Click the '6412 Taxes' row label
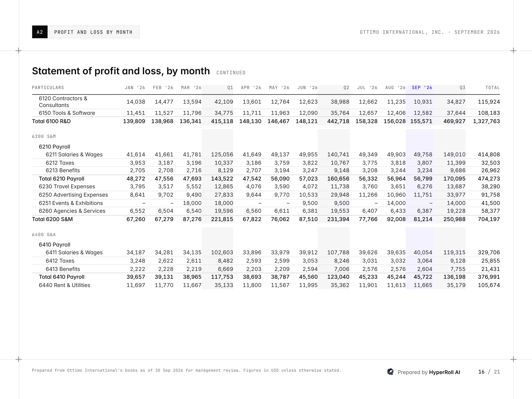532x399 pixels. point(60,261)
